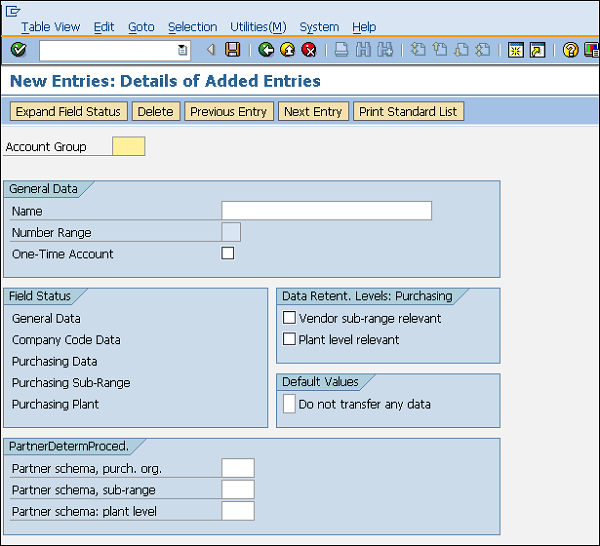This screenshot has height=546, width=600.
Task: Click the Account Group input field
Action: [x=129, y=146]
